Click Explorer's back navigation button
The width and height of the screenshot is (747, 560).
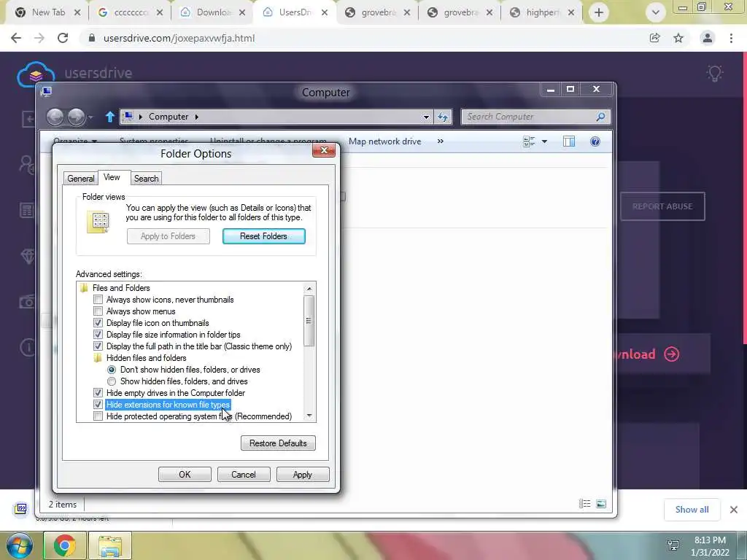55,117
